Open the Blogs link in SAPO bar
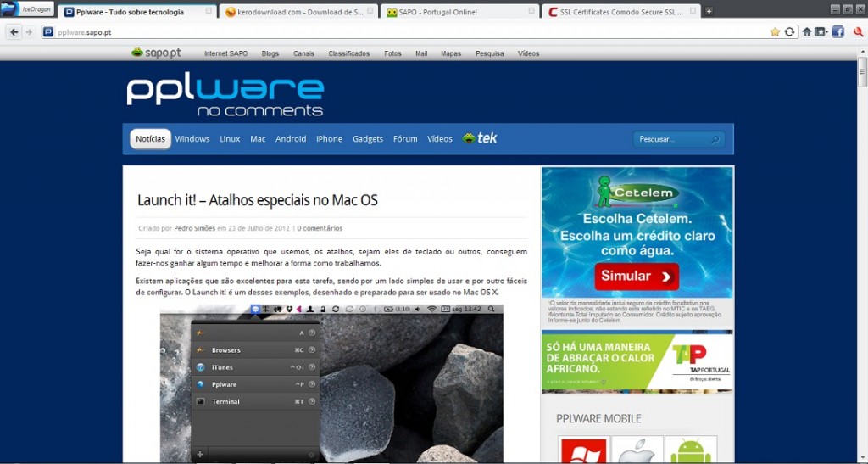This screenshot has width=868, height=464. 270,53
